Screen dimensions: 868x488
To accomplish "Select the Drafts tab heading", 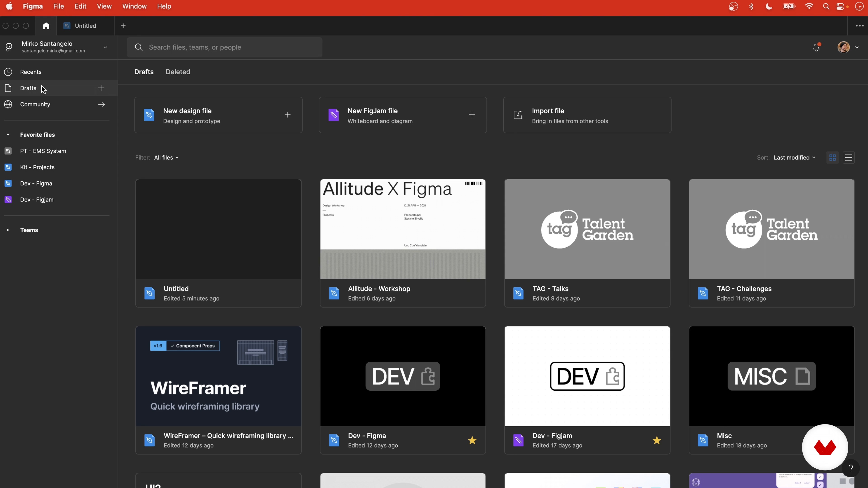I will pyautogui.click(x=144, y=72).
